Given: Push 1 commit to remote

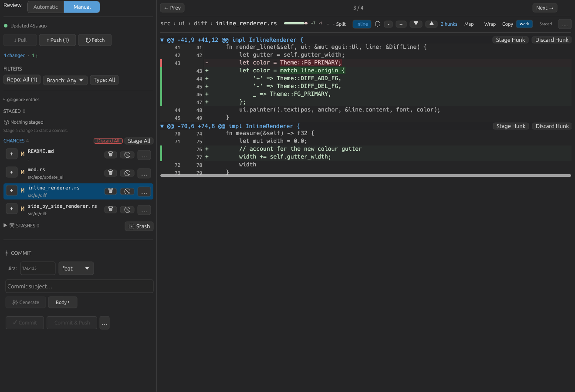Looking at the screenshot, I should click(57, 40).
